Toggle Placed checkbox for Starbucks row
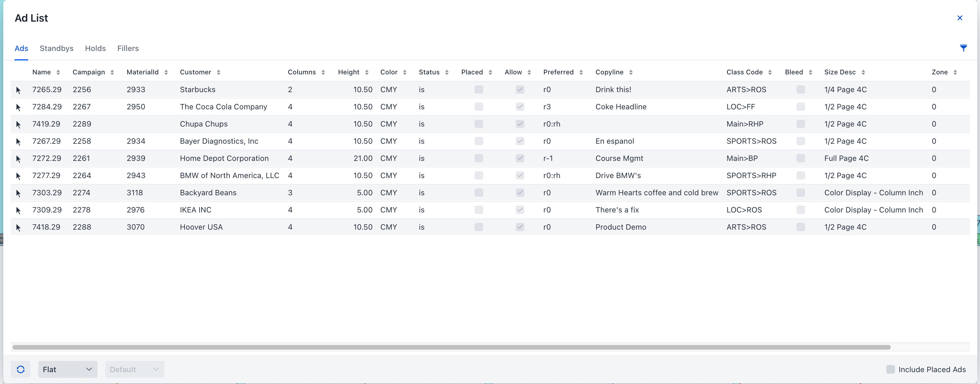The height and width of the screenshot is (384, 980). pyautogui.click(x=478, y=90)
